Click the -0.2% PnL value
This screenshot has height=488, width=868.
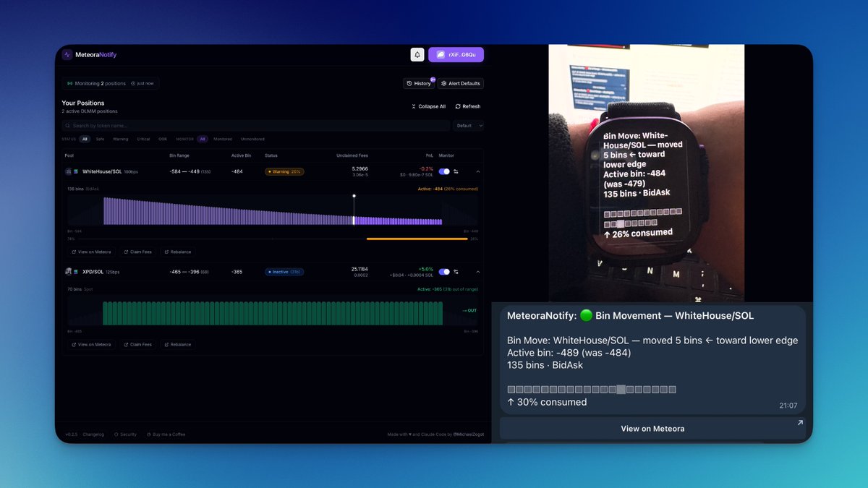(427, 168)
